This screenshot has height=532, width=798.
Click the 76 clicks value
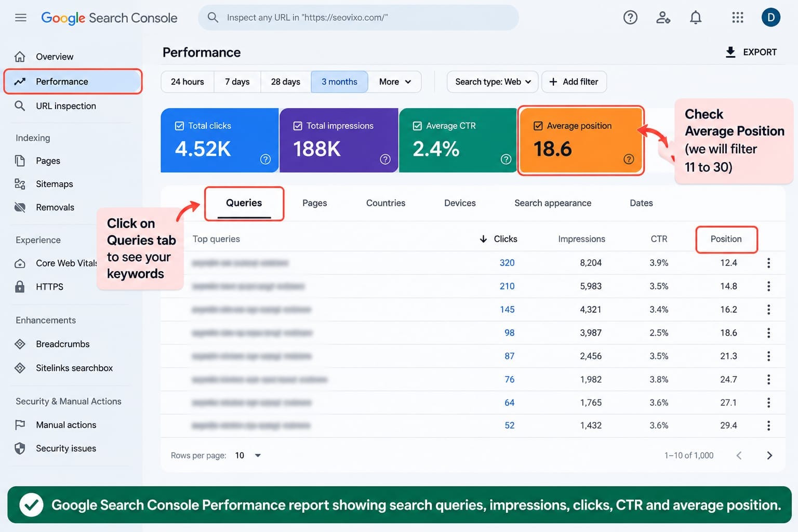click(x=510, y=380)
